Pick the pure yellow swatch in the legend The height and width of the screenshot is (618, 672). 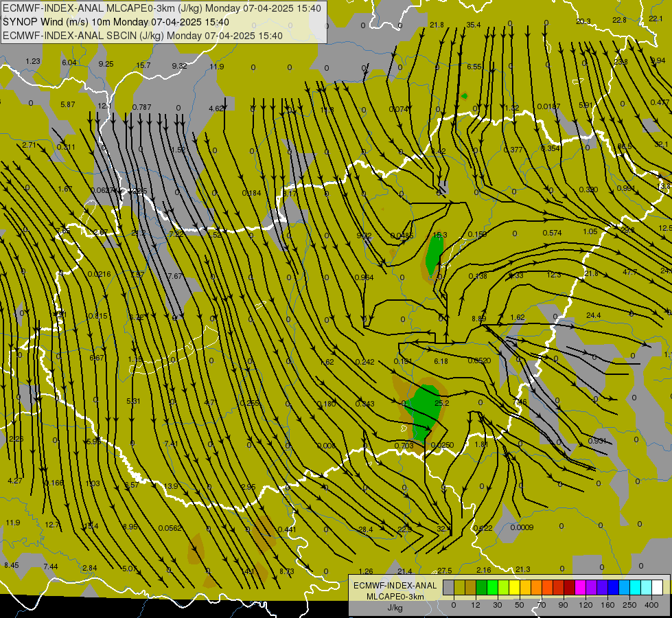coord(514,587)
